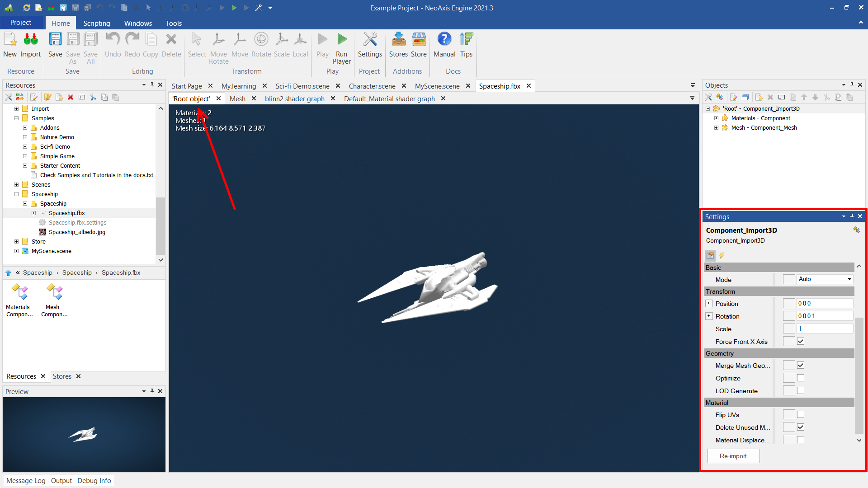Click the Scale value input field
This screenshot has height=488, width=868.
(825, 328)
